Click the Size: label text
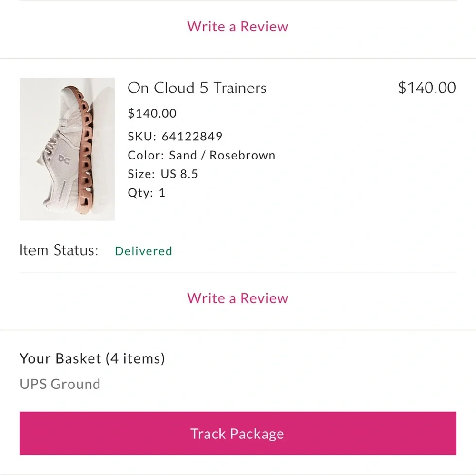The width and height of the screenshot is (476, 476). [141, 174]
